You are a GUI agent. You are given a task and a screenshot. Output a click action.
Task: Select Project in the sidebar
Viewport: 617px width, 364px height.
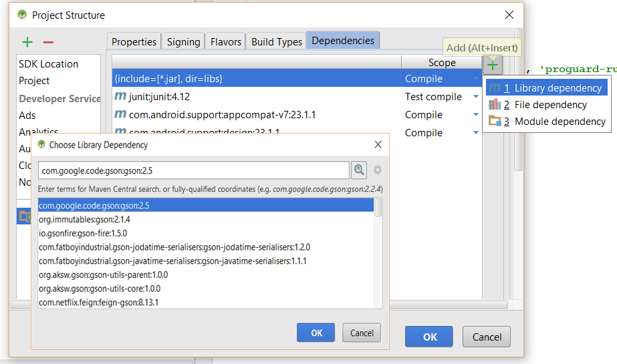34,81
